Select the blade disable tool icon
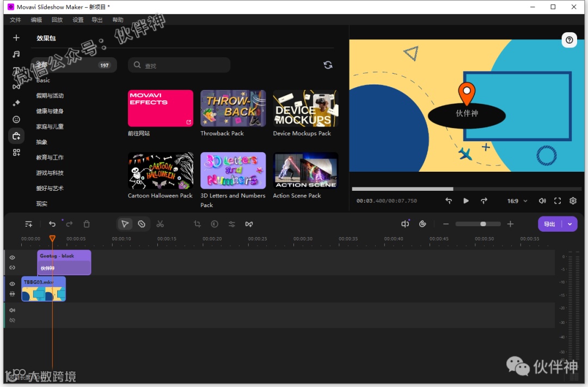The width and height of the screenshot is (588, 387). [x=142, y=224]
